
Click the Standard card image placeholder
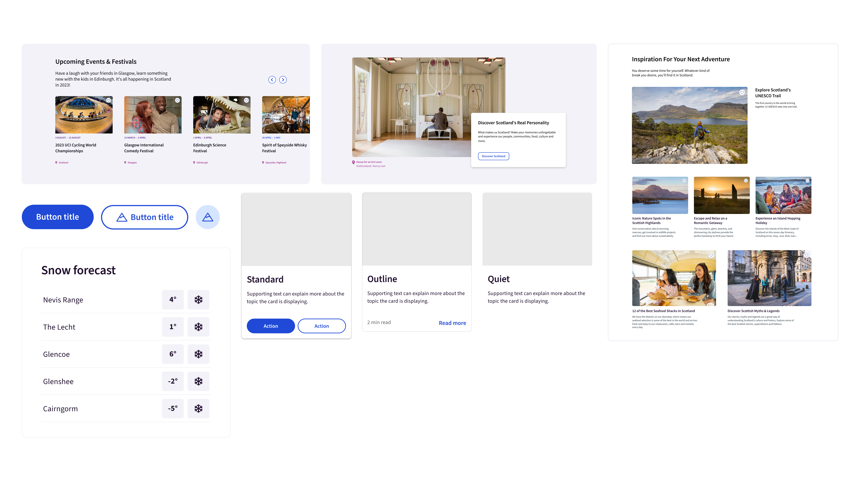296,229
